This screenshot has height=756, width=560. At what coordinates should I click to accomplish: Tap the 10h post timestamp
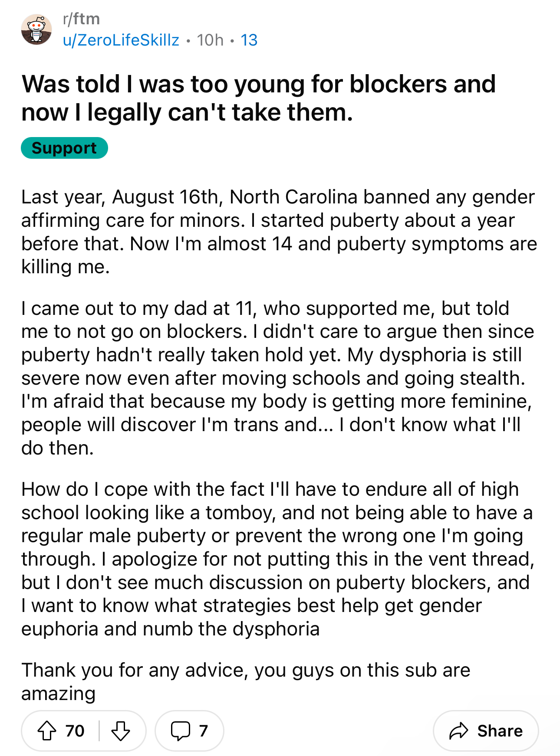click(210, 40)
